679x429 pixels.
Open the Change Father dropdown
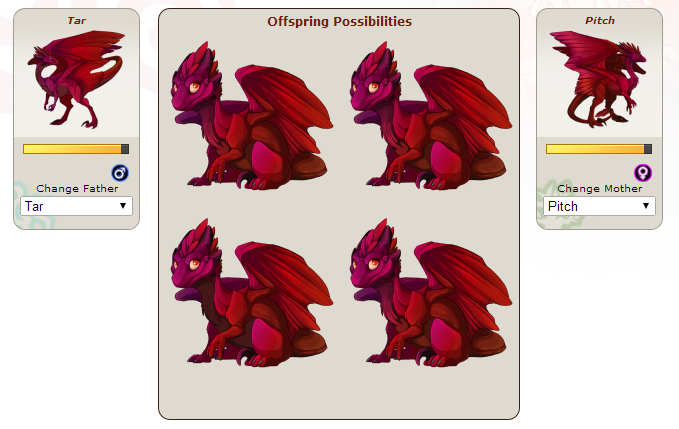[x=76, y=206]
